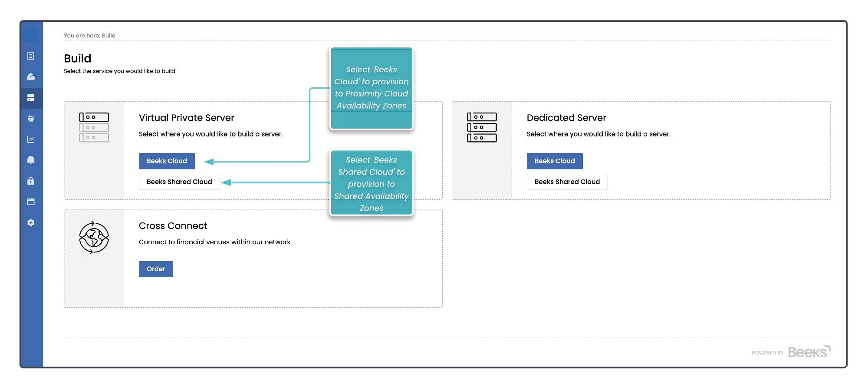Click Beeks Cloud under Dedicated Server

[554, 161]
